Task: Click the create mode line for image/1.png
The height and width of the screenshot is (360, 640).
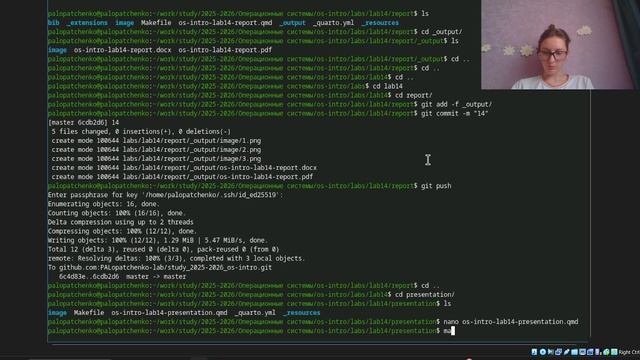Action: coord(156,140)
